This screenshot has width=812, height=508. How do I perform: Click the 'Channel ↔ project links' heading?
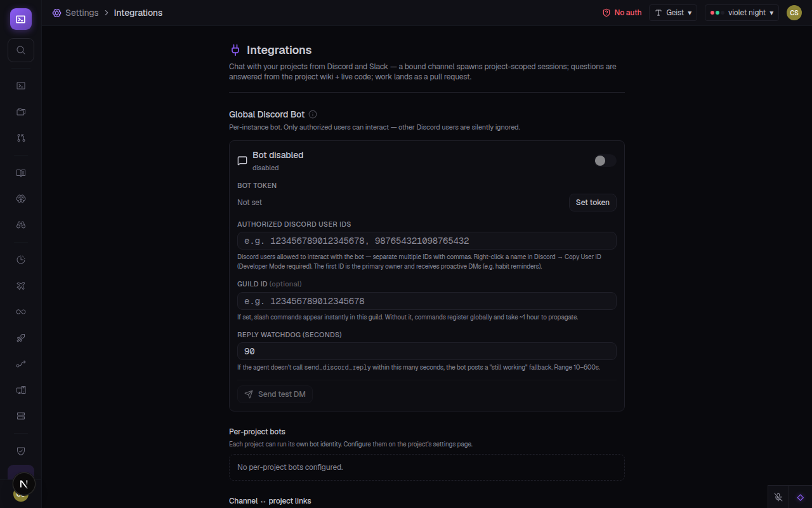(x=270, y=501)
